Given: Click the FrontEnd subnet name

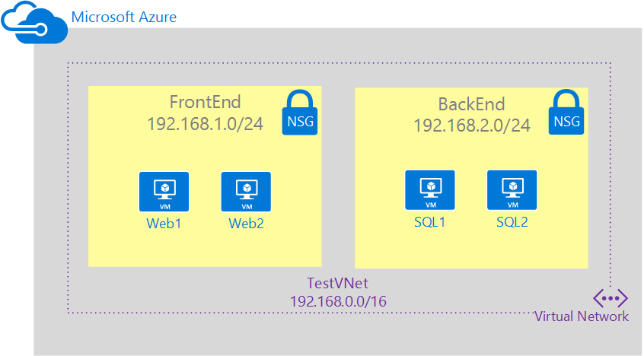Looking at the screenshot, I should coord(205,102).
